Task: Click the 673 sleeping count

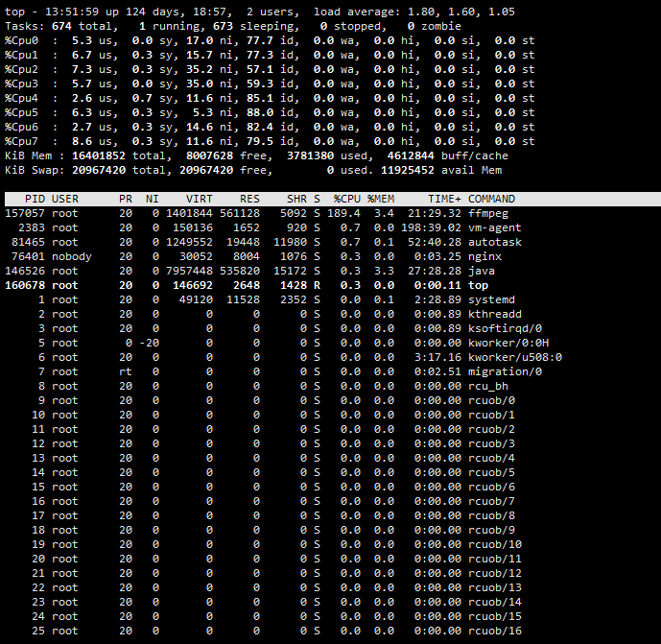Action: pyautogui.click(x=223, y=26)
